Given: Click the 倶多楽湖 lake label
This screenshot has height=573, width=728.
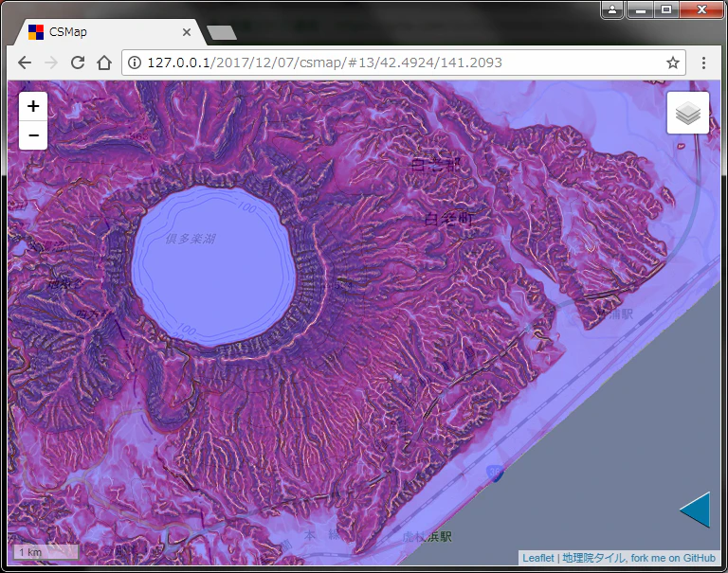Looking at the screenshot, I should click(x=191, y=239).
